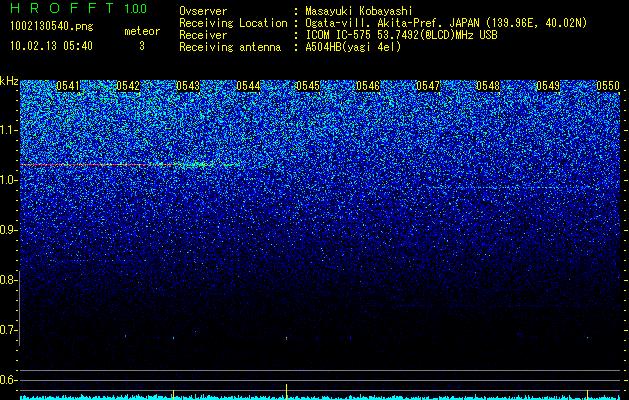Click the tallest yellow meteor marker at the bottom
This screenshot has width=629, height=400.
click(286, 392)
